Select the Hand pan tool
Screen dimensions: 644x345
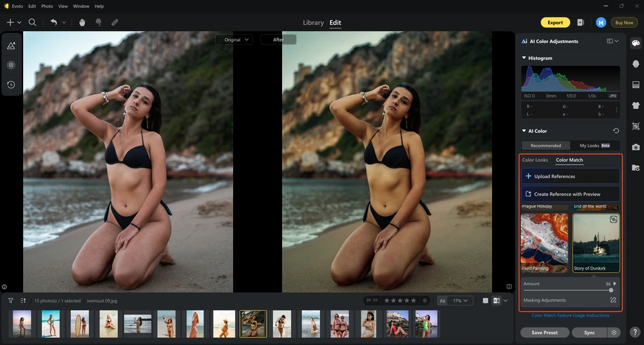click(82, 23)
